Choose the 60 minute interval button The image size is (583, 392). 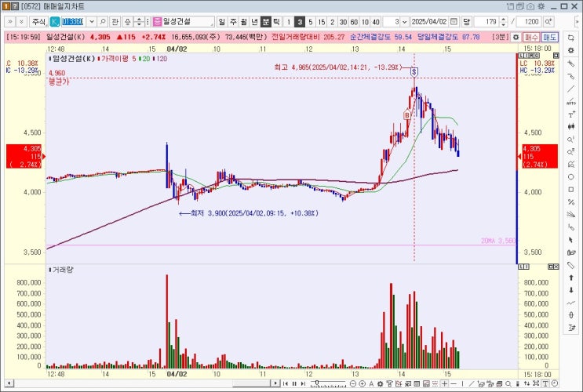coord(354,22)
